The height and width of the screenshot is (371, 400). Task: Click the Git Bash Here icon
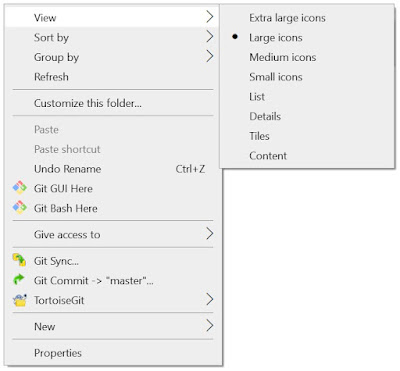(x=20, y=208)
